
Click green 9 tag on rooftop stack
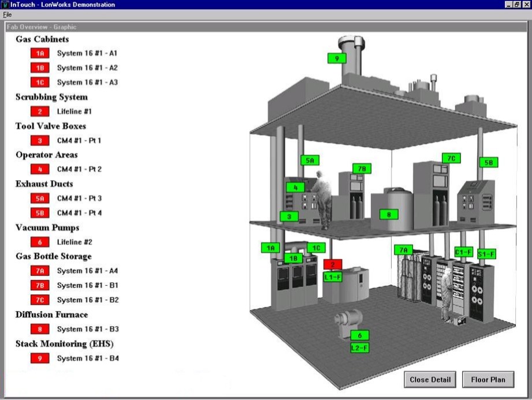coord(337,58)
